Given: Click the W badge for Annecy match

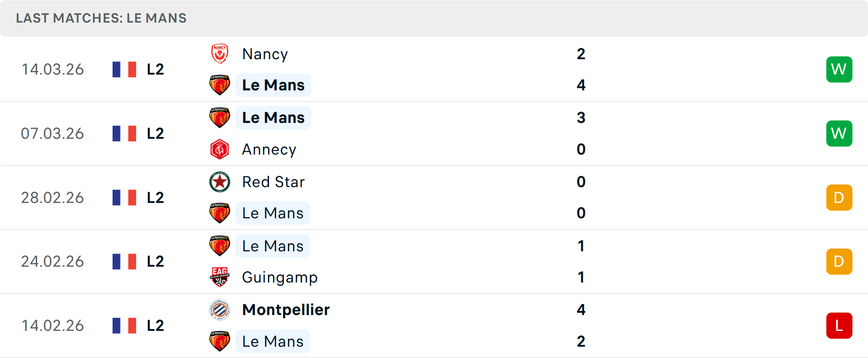Looking at the screenshot, I should pyautogui.click(x=839, y=133).
